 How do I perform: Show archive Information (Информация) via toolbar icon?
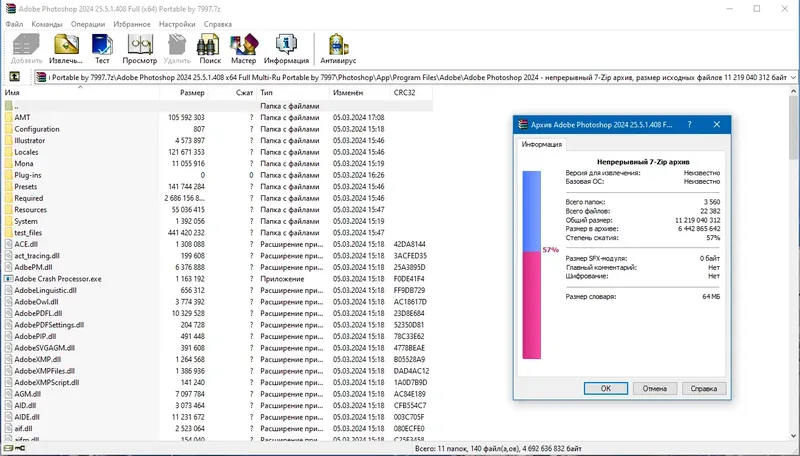(286, 49)
